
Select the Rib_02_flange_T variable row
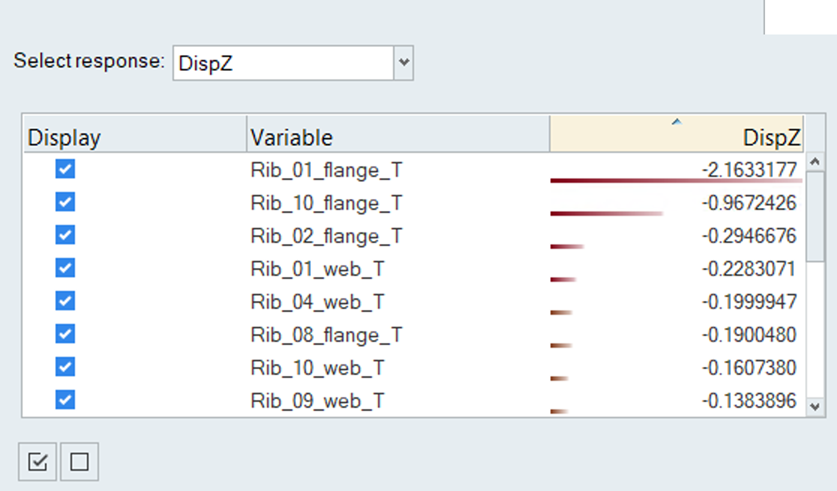point(327,236)
